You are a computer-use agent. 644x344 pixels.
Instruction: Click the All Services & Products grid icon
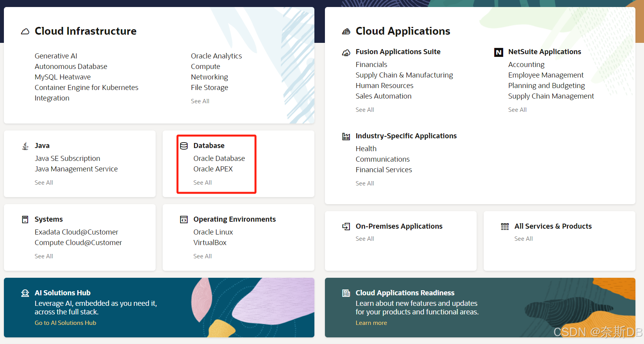click(505, 227)
